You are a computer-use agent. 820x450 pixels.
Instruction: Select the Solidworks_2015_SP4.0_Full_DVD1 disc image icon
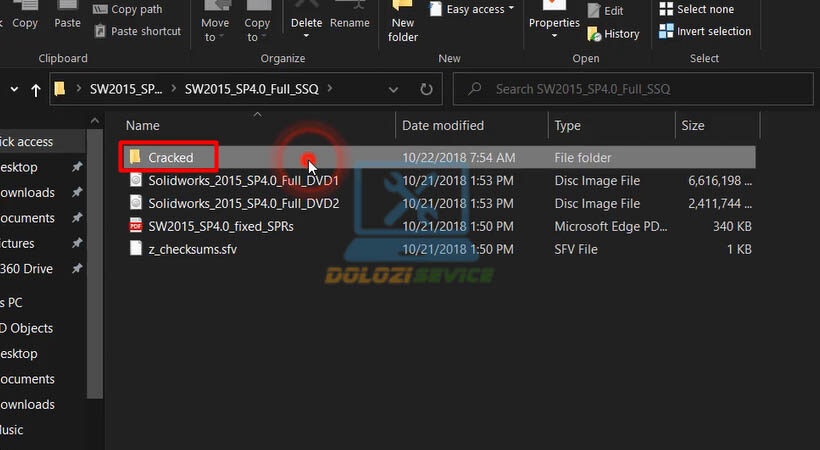[x=135, y=180]
